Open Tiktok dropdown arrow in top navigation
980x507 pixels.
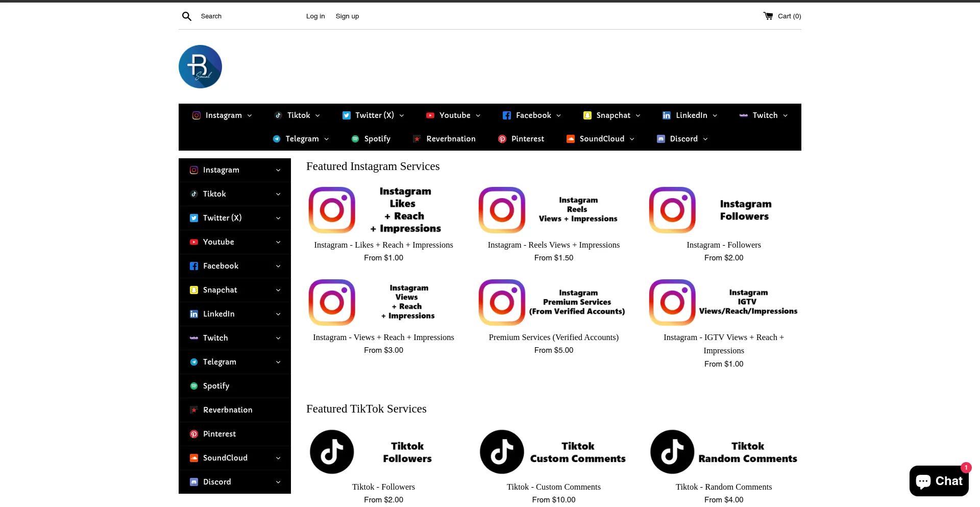click(x=317, y=115)
